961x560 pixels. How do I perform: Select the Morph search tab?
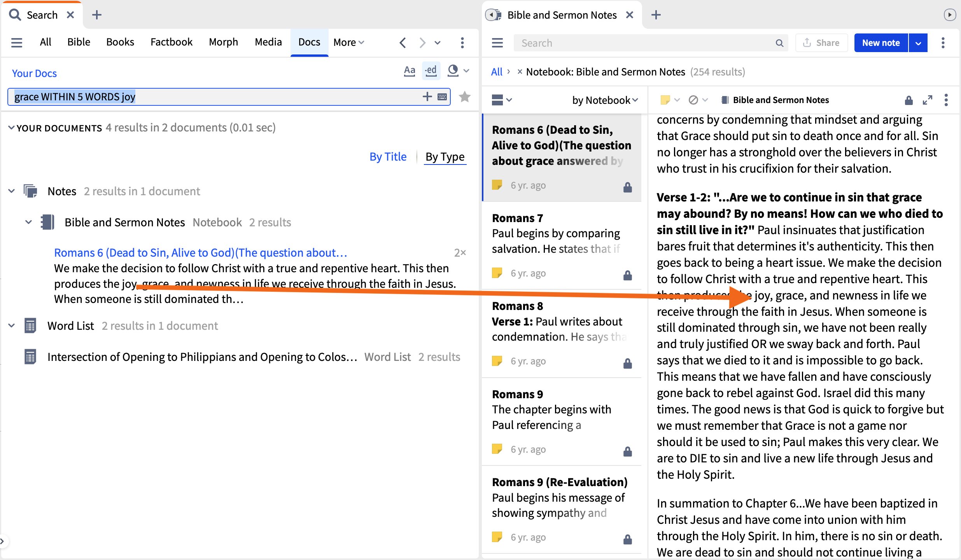(223, 42)
